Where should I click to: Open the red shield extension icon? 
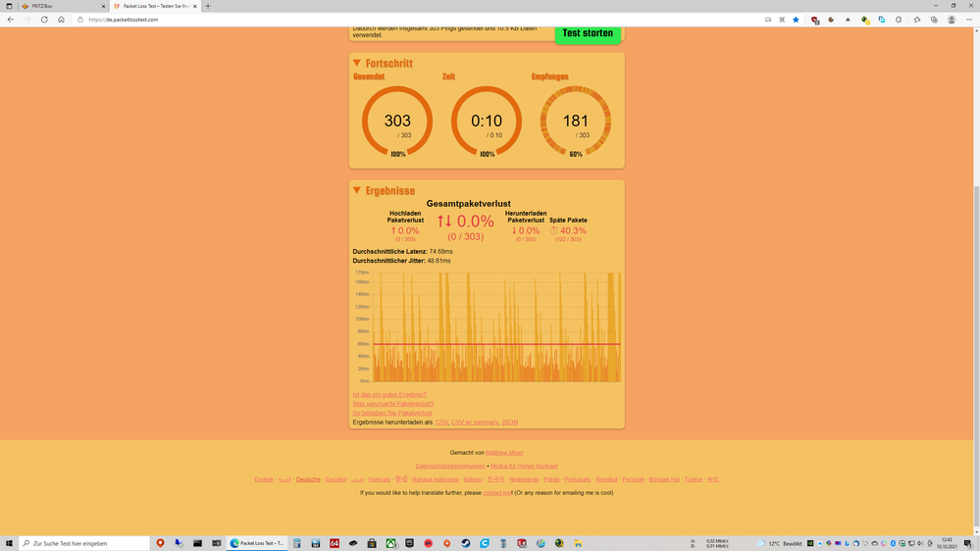point(814,20)
